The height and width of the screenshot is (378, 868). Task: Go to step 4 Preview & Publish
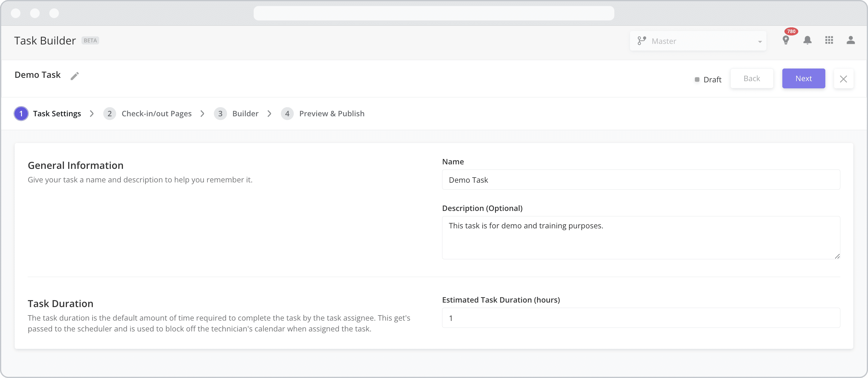pyautogui.click(x=323, y=114)
